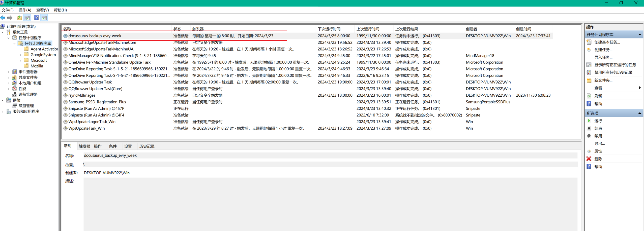Switch to the 操作 tab in details
This screenshot has height=231, width=644.
click(x=98, y=146)
